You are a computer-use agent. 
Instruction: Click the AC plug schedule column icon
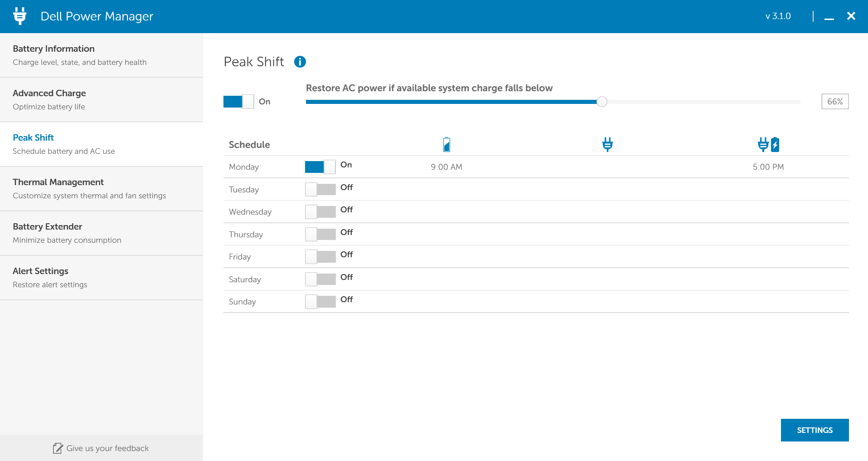[x=607, y=144]
